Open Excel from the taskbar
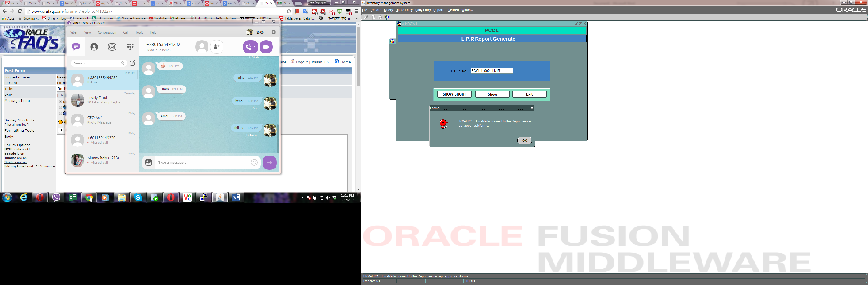 pos(72,197)
